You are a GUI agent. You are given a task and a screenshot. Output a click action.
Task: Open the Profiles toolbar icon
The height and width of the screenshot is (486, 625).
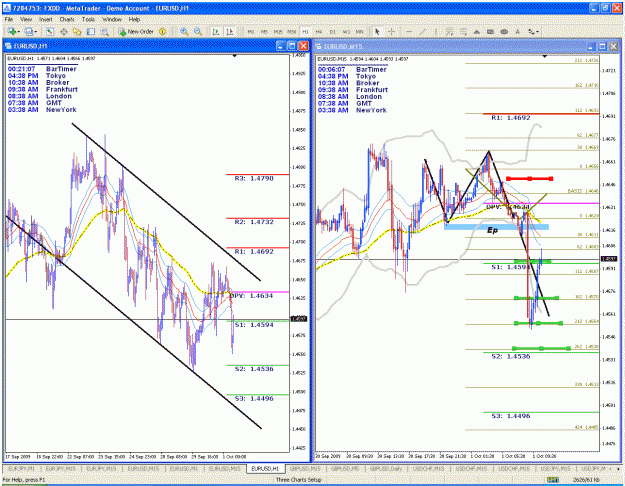point(28,31)
